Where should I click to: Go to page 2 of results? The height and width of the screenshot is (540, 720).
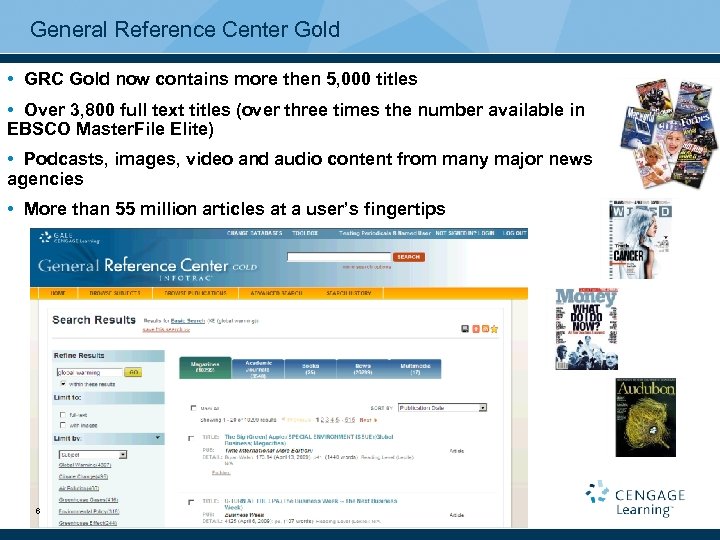[x=322, y=420]
